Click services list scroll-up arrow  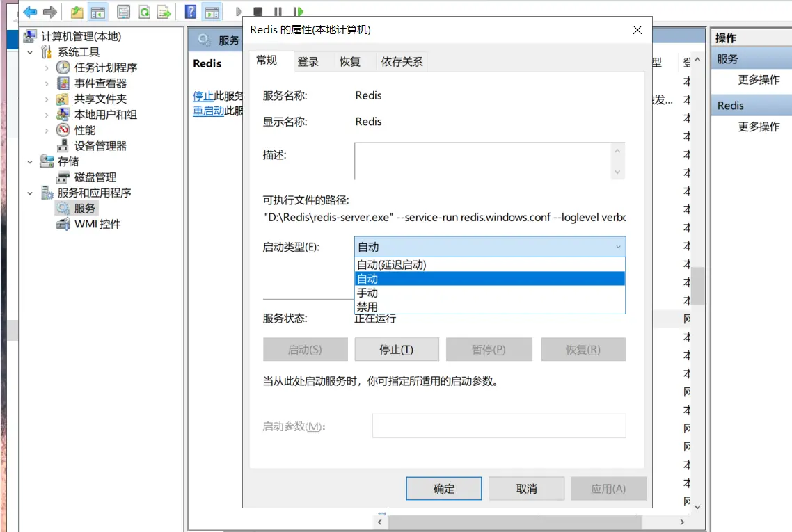tap(697, 60)
